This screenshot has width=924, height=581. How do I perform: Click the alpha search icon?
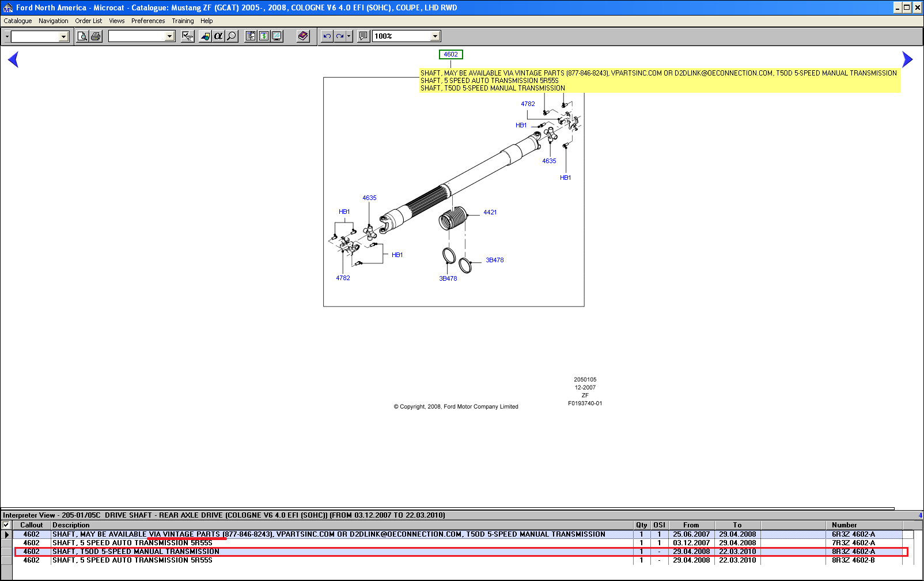pos(218,36)
